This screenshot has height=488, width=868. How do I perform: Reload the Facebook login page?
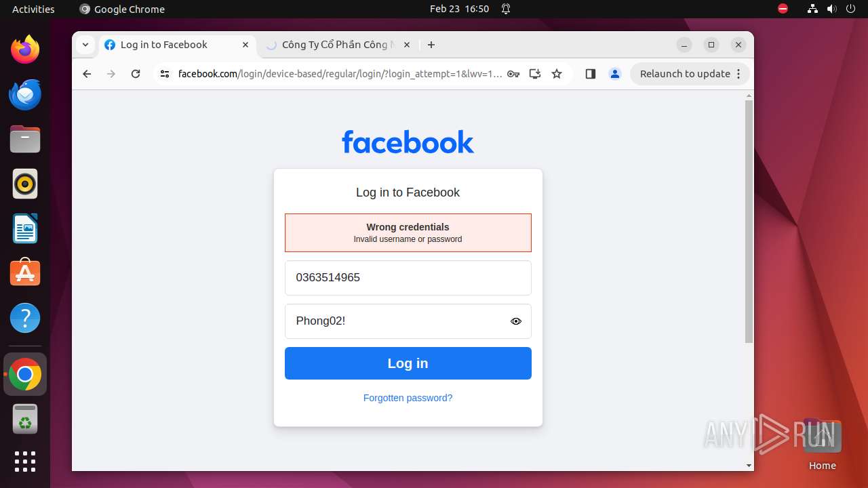coord(136,74)
